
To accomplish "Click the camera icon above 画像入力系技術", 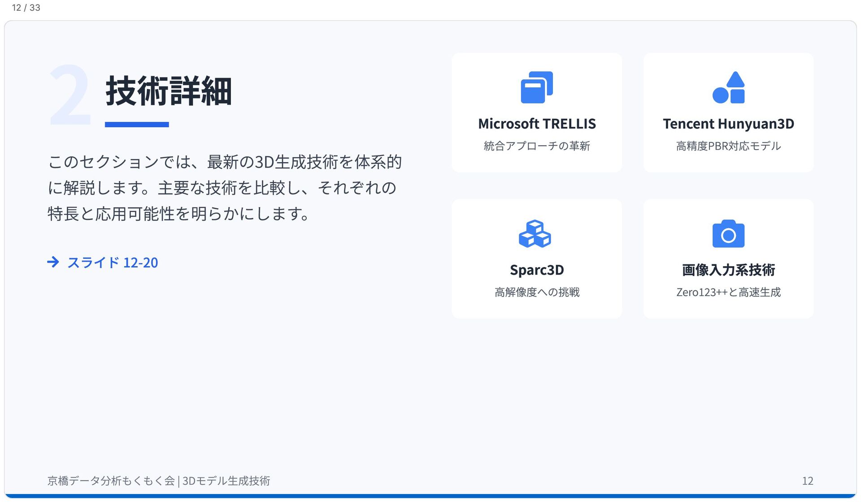I will tap(728, 233).
